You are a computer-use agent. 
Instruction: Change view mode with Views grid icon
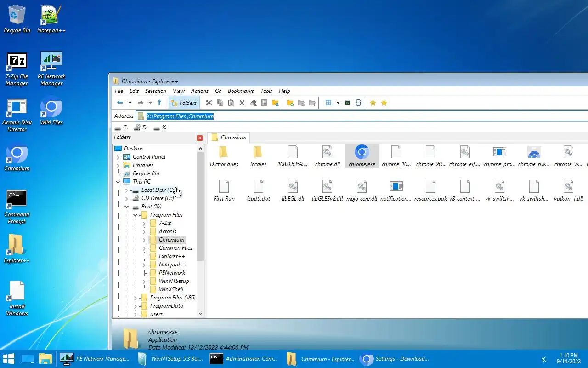click(x=328, y=103)
